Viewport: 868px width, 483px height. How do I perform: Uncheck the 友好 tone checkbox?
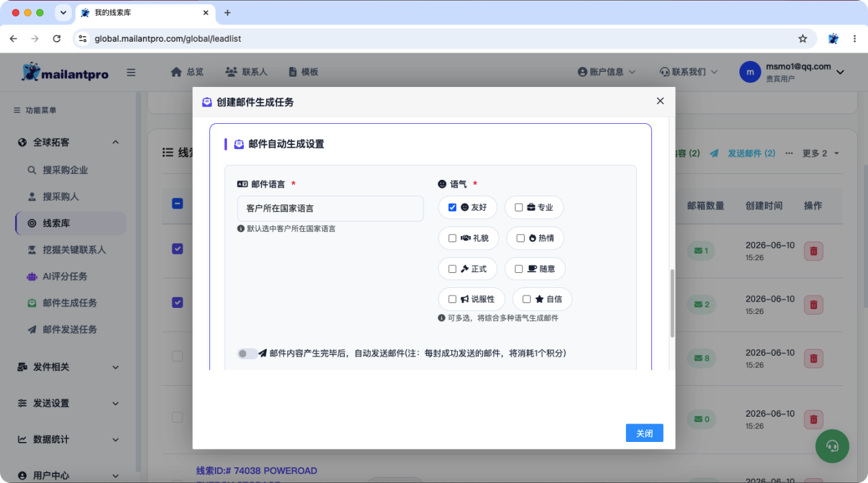pos(452,207)
